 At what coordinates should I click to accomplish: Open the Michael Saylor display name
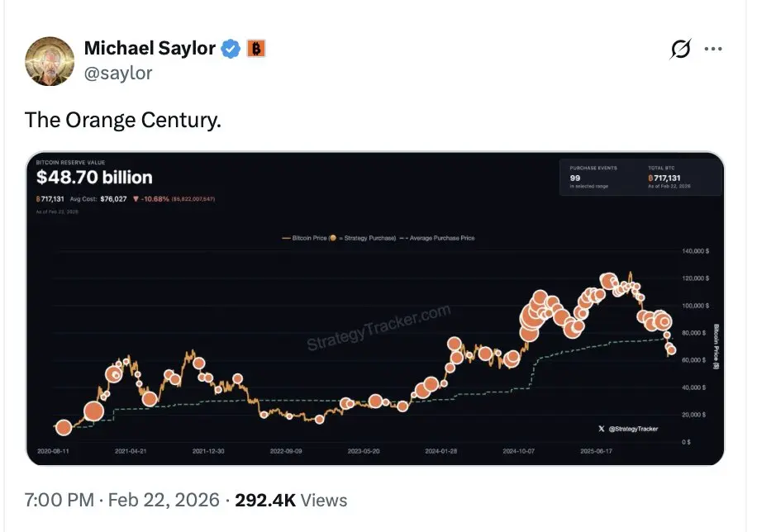pos(150,49)
